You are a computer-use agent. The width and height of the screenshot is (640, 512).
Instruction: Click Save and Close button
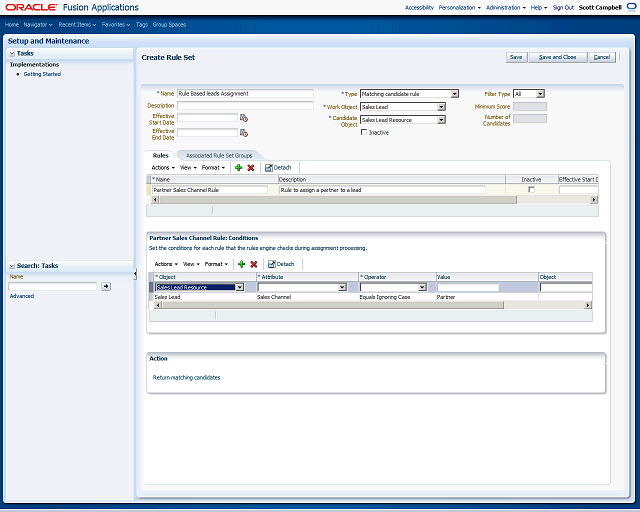[558, 57]
